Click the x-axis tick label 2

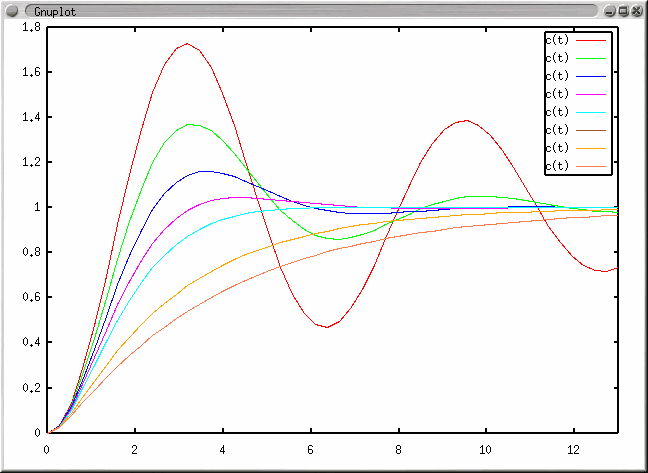(135, 450)
